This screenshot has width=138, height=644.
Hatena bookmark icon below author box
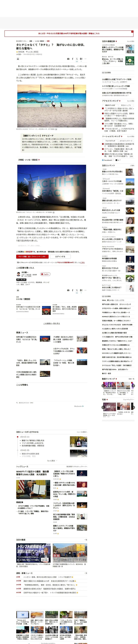(81, 290)
